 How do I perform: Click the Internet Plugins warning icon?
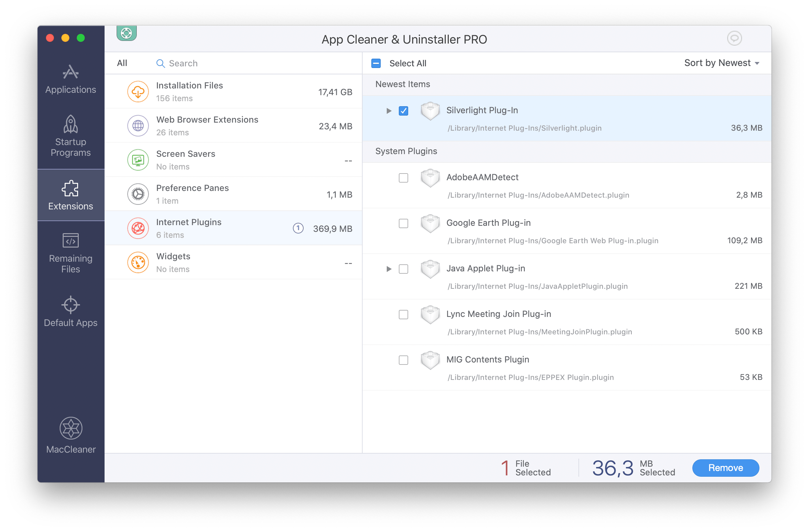pyautogui.click(x=298, y=228)
